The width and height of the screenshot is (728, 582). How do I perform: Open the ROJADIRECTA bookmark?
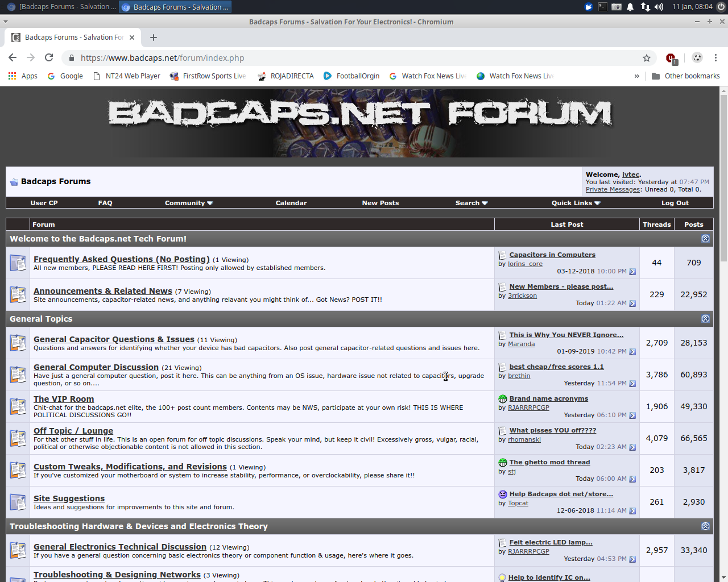[x=286, y=76]
